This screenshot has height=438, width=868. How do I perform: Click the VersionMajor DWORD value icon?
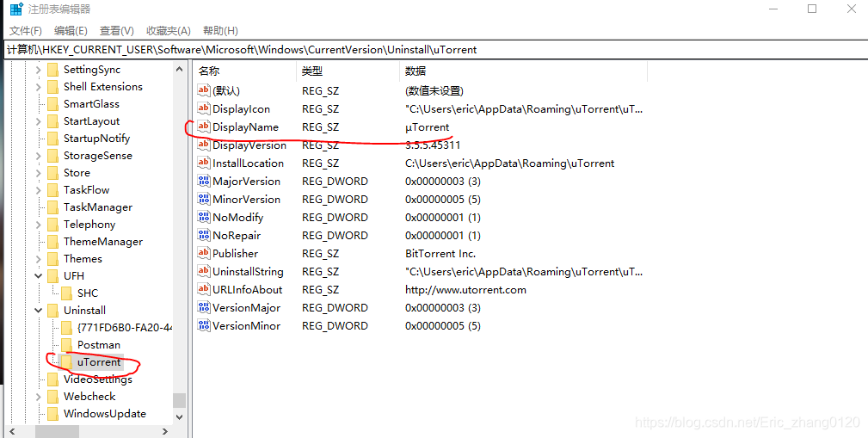click(x=204, y=307)
